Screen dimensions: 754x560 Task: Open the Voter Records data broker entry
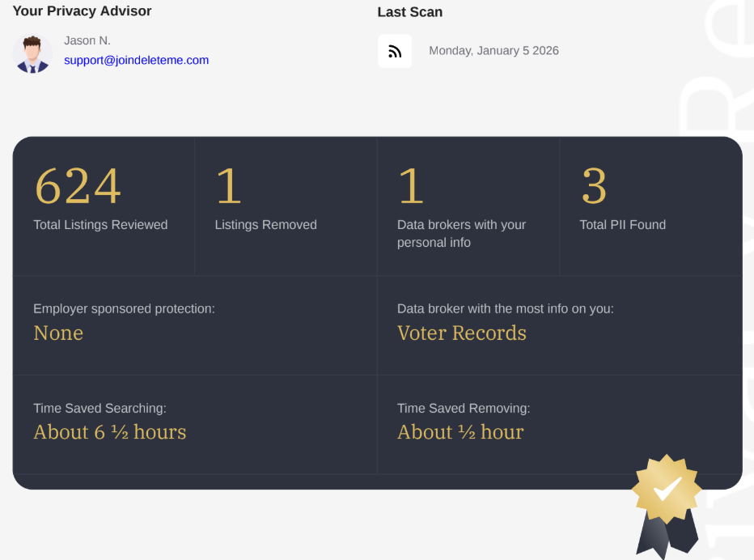[x=461, y=333]
